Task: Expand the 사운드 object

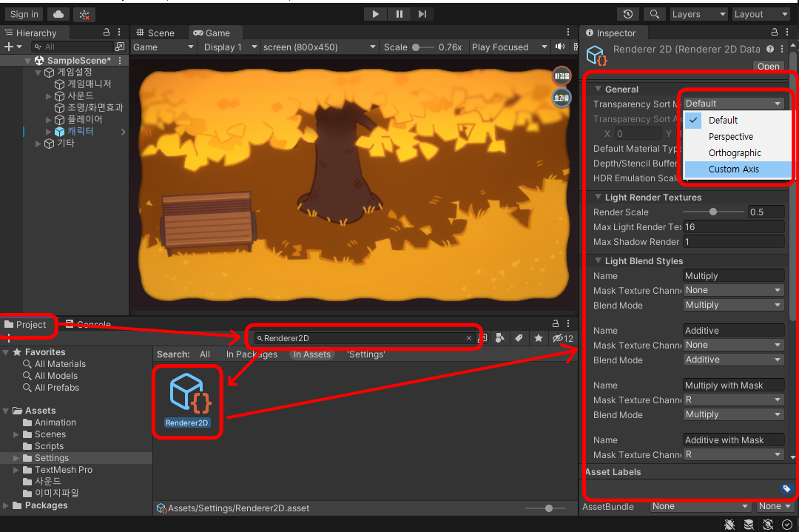Action: [48, 96]
